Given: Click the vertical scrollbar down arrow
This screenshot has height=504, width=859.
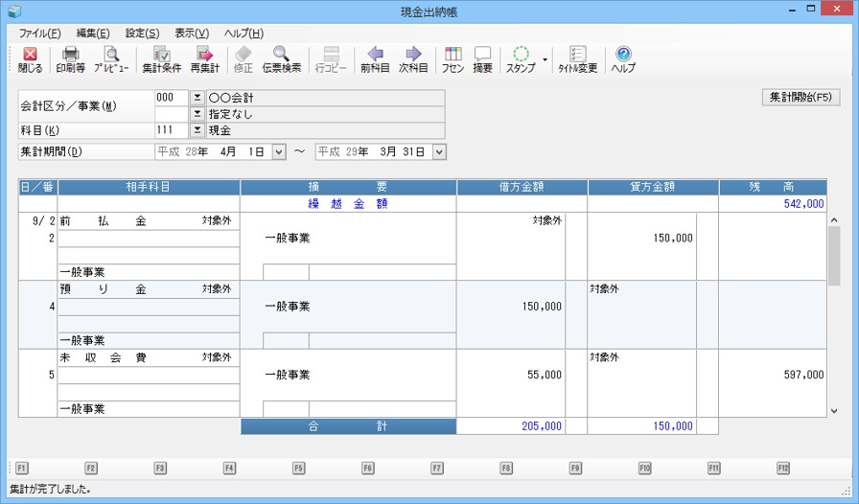Looking at the screenshot, I should (833, 410).
